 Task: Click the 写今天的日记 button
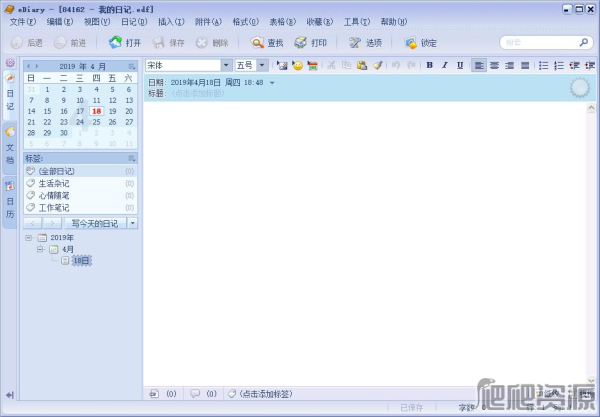click(94, 223)
